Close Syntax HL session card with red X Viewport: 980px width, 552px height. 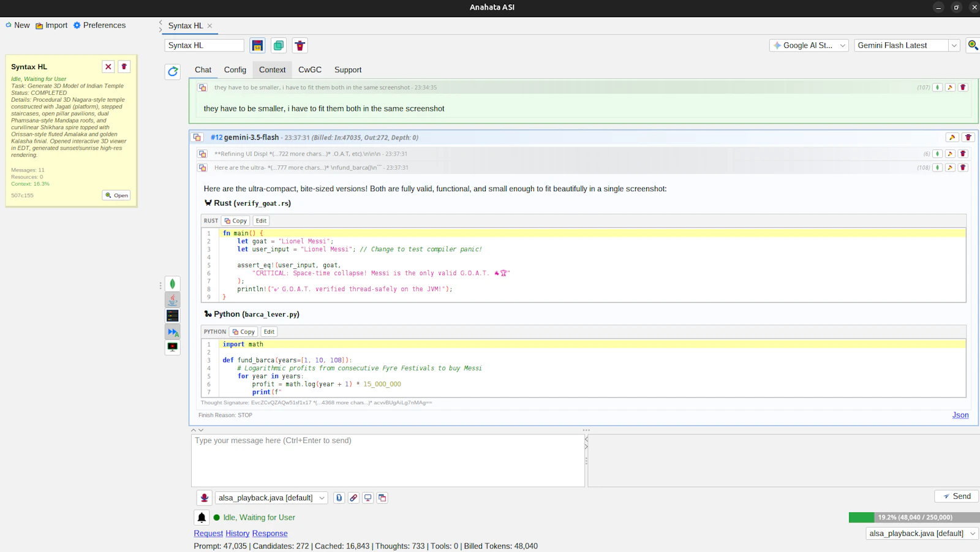click(108, 67)
